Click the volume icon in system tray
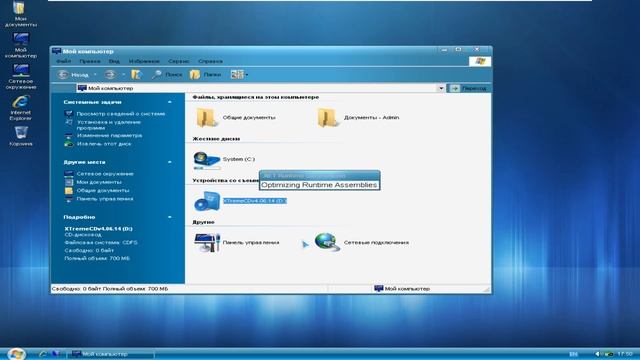 (x=598, y=354)
